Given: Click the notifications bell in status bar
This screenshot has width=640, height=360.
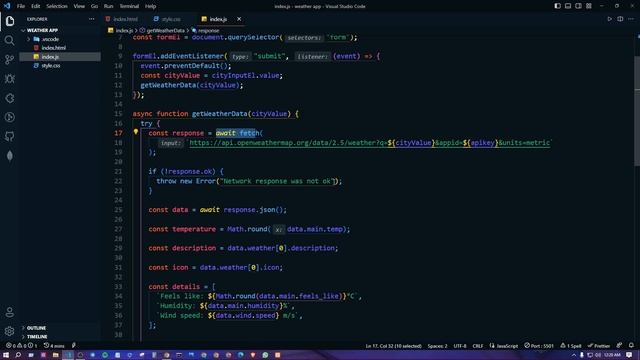Looking at the screenshot, I should 631,345.
